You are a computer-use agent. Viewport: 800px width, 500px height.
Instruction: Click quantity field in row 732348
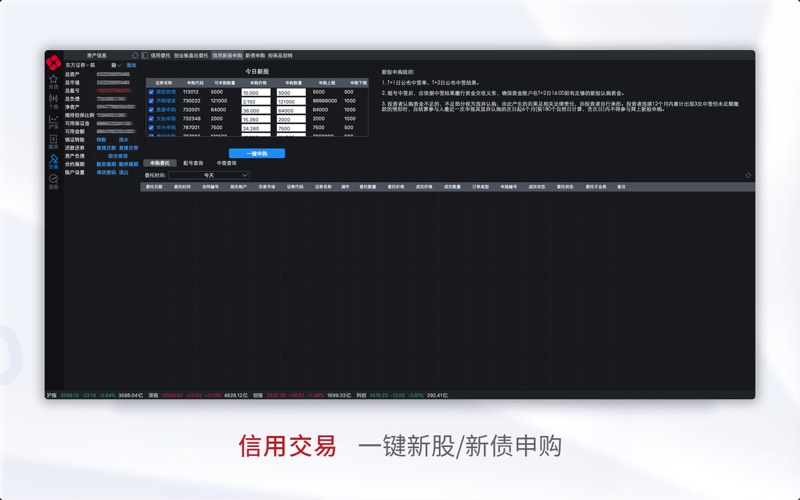pyautogui.click(x=291, y=119)
